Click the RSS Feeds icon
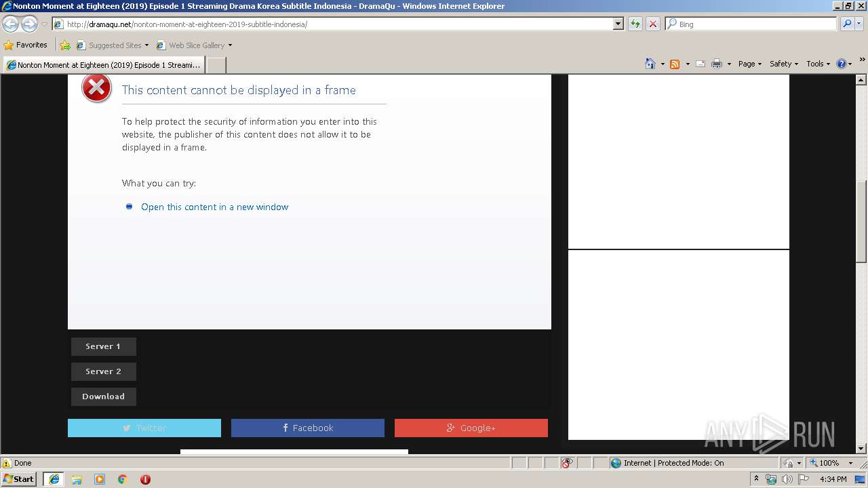Screen dimensions: 868x488 pyautogui.click(x=675, y=64)
